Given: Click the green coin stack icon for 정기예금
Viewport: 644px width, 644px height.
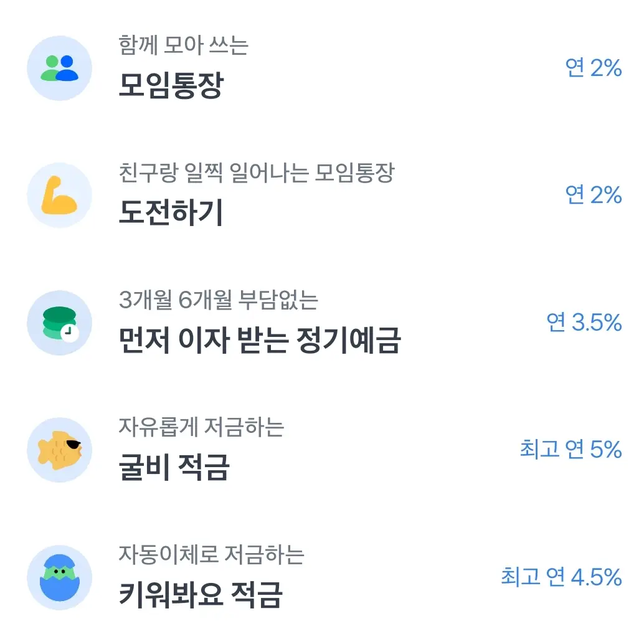Looking at the screenshot, I should (x=59, y=323).
